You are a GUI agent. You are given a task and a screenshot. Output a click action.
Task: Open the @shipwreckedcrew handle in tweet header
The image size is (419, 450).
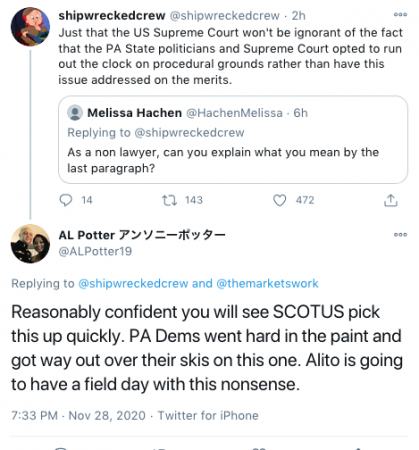(x=225, y=15)
